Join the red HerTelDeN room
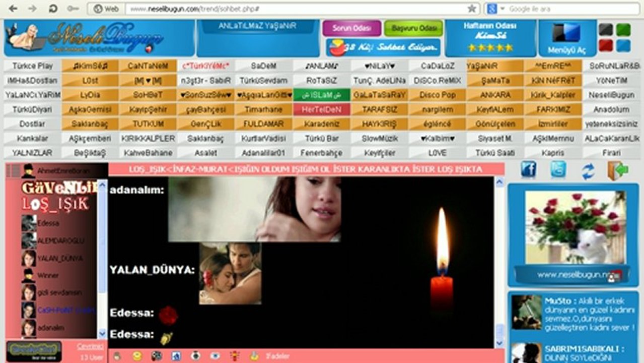Screen dimensions: 644x363 tap(322, 109)
